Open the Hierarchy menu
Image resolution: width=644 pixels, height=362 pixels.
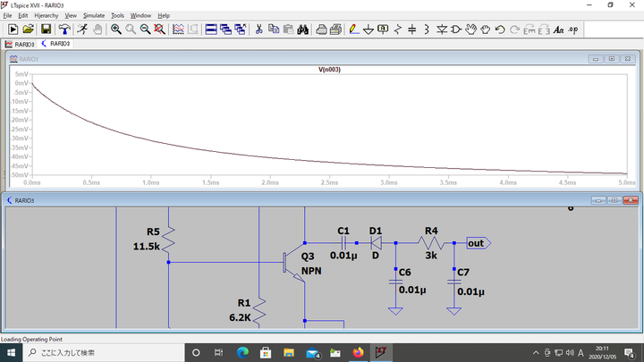[x=46, y=15]
